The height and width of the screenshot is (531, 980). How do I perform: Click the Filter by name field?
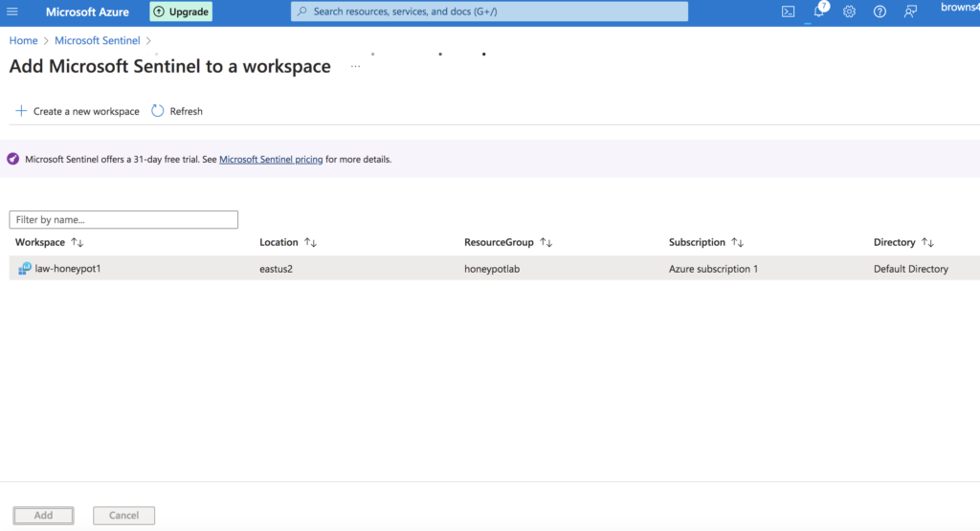click(123, 219)
